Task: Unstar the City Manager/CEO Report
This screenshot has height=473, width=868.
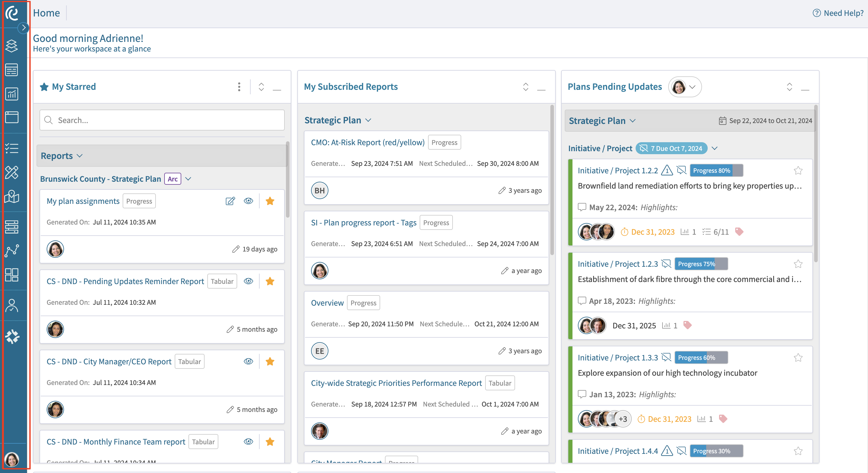Action: pyautogui.click(x=270, y=361)
